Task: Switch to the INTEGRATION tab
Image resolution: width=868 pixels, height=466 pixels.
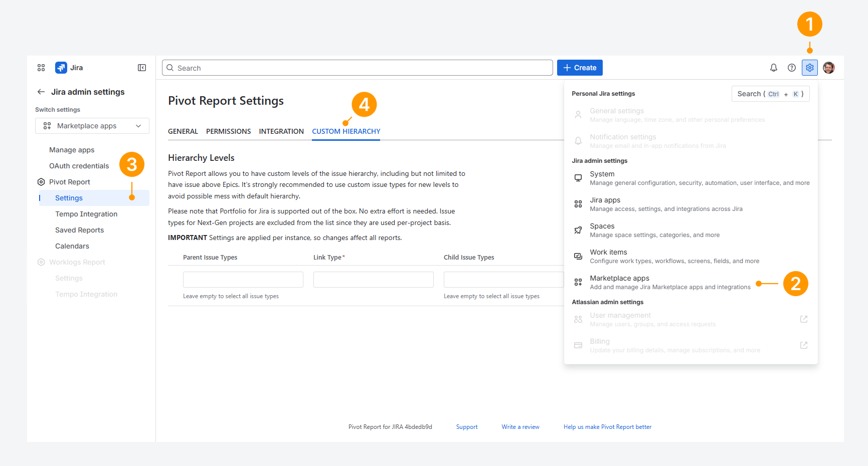Action: (281, 131)
